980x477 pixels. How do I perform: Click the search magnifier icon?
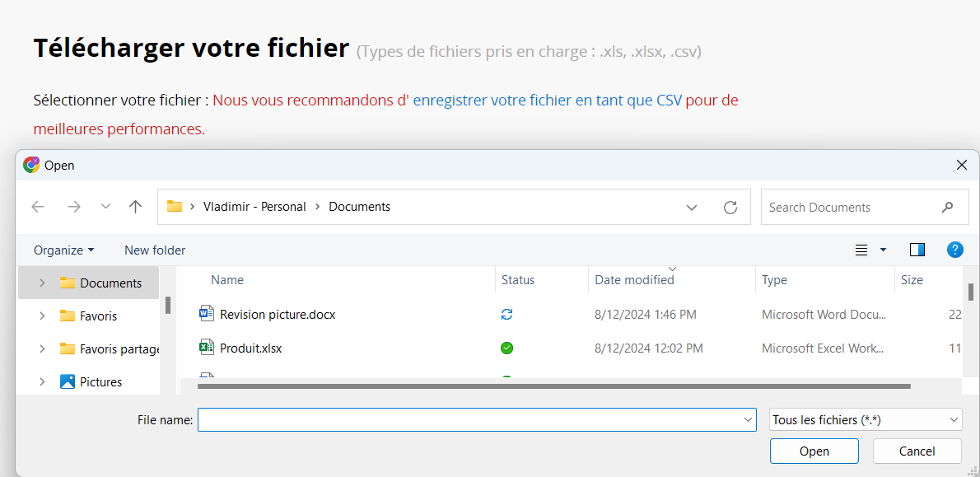pyautogui.click(x=948, y=208)
